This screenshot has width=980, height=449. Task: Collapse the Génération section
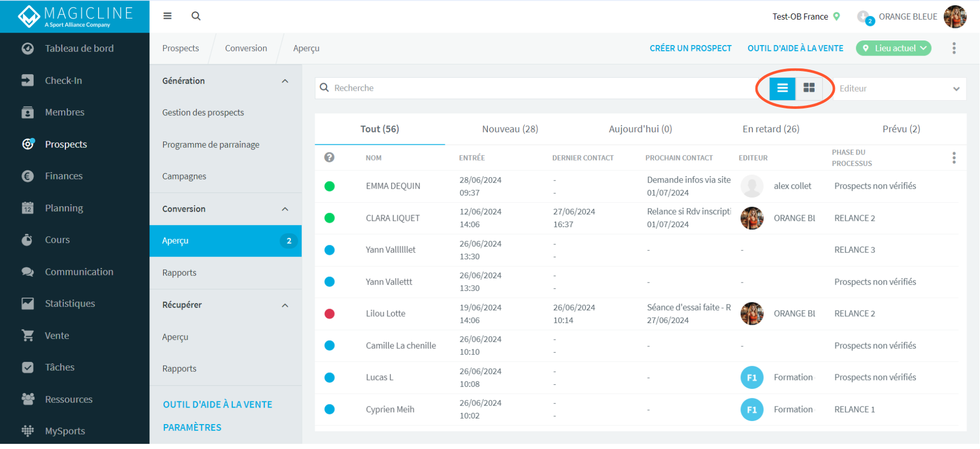pyautogui.click(x=285, y=81)
